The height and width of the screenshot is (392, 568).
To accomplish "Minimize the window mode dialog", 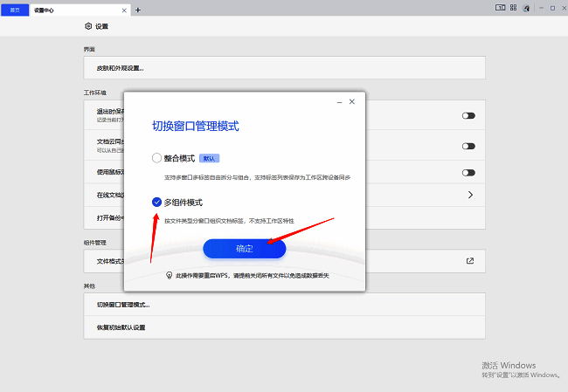I will click(x=338, y=101).
